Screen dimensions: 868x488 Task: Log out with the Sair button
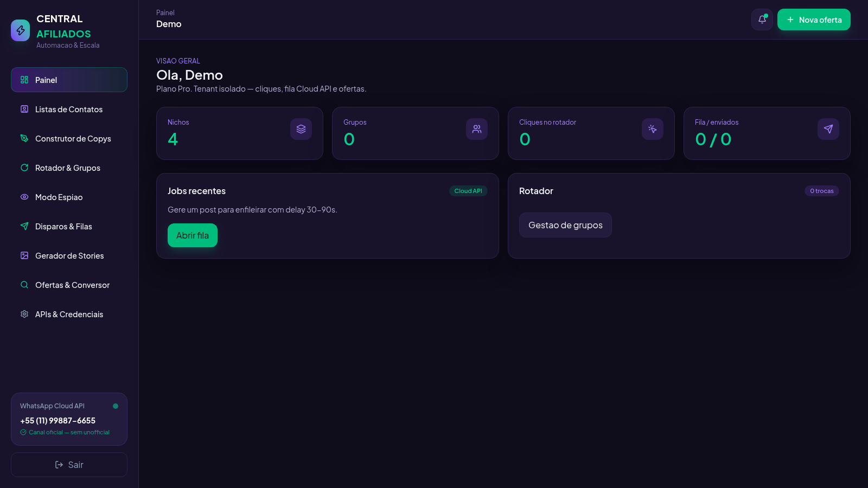click(x=69, y=465)
